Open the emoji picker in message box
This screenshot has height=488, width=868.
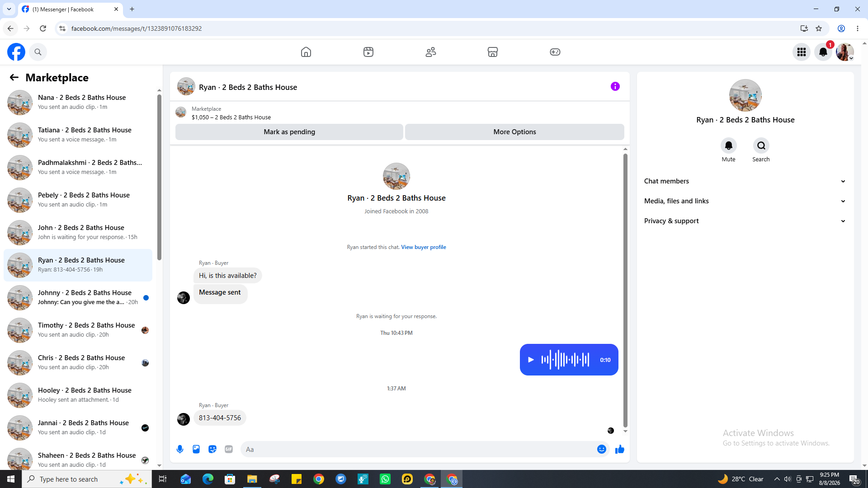(602, 449)
